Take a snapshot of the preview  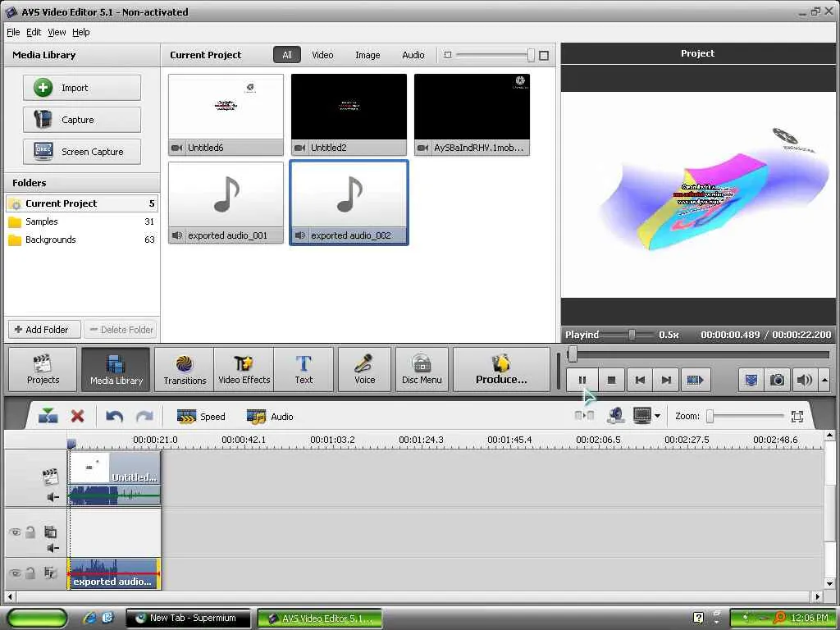[777, 380]
